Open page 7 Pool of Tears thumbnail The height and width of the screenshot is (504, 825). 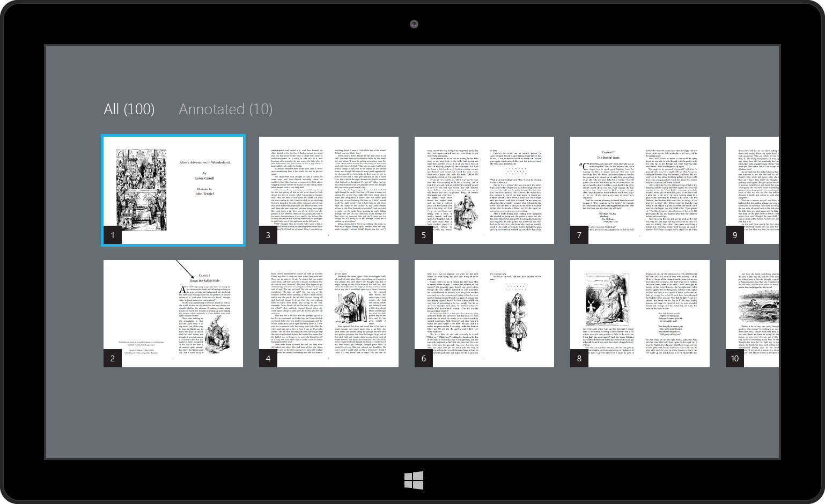640,190
